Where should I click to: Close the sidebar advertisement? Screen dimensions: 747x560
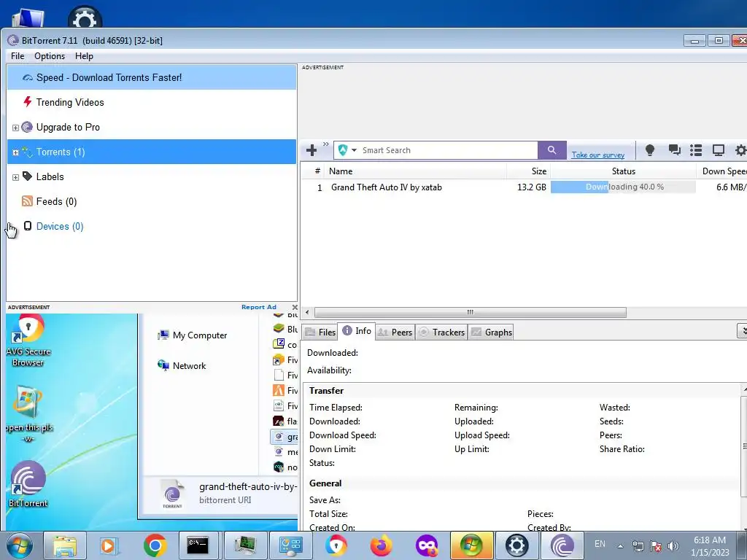point(295,307)
